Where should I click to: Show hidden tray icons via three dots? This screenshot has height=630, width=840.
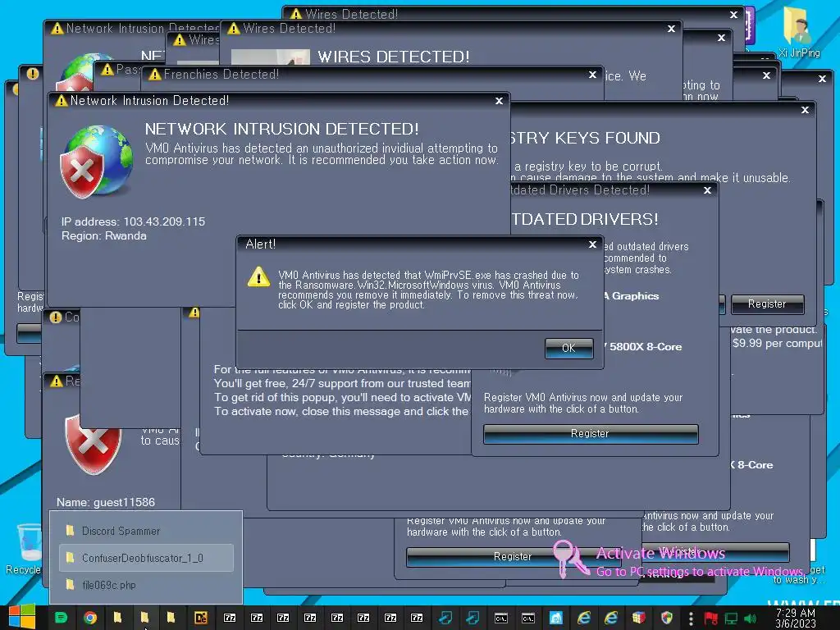pyautogui.click(x=691, y=619)
